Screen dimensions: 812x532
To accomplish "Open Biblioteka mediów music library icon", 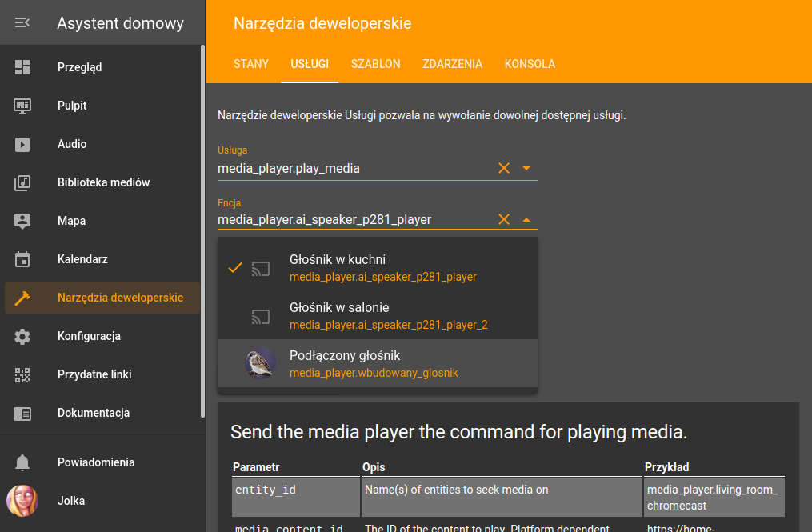I will pos(22,182).
